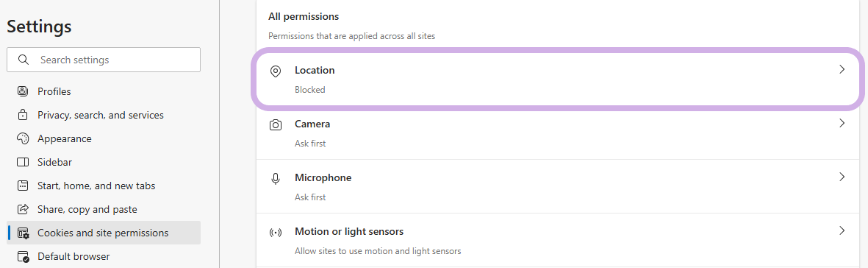Image resolution: width=868 pixels, height=268 pixels.
Task: Click the Search settings field
Action: tap(104, 60)
